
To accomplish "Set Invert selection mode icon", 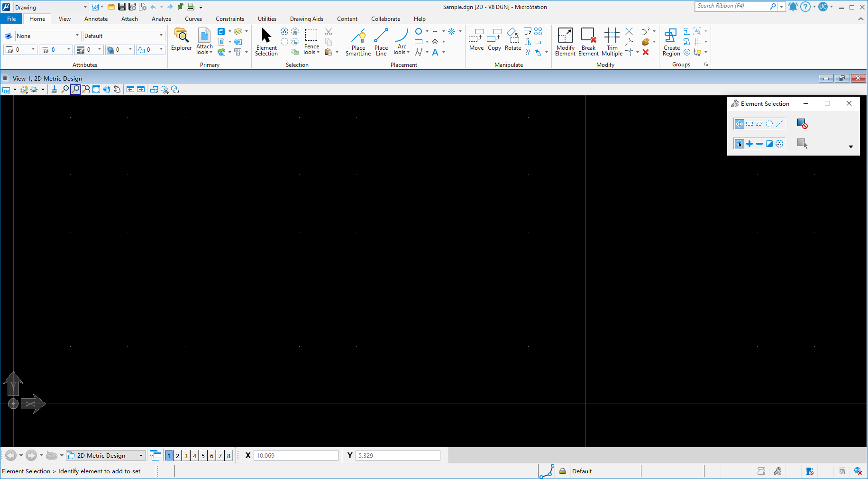I will pyautogui.click(x=769, y=144).
